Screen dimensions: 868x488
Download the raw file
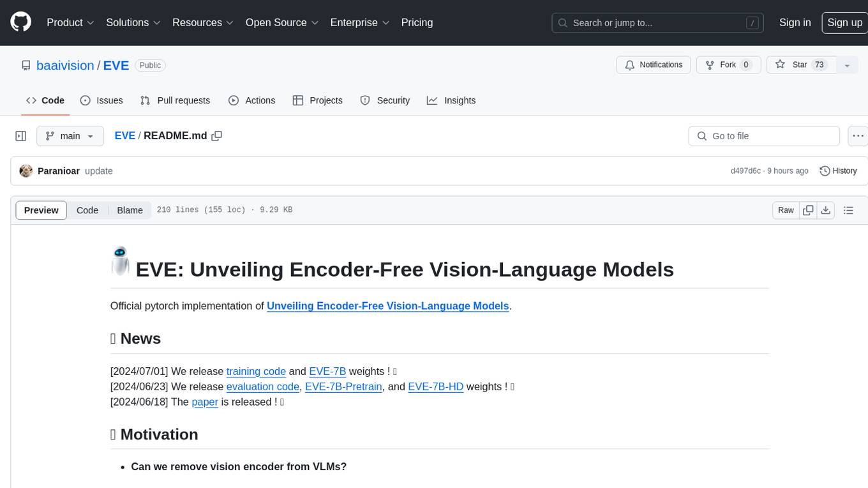pyautogui.click(x=826, y=210)
